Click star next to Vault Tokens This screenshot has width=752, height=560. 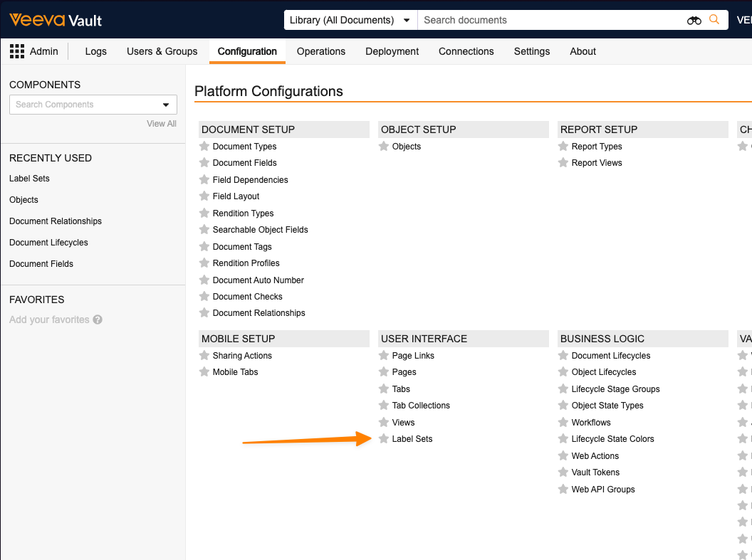pyautogui.click(x=563, y=472)
